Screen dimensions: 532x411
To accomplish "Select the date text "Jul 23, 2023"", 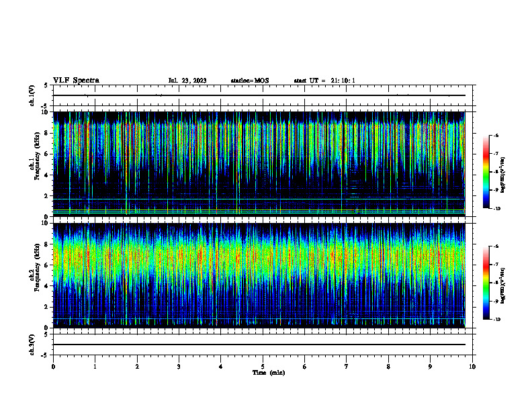I will coord(187,81).
